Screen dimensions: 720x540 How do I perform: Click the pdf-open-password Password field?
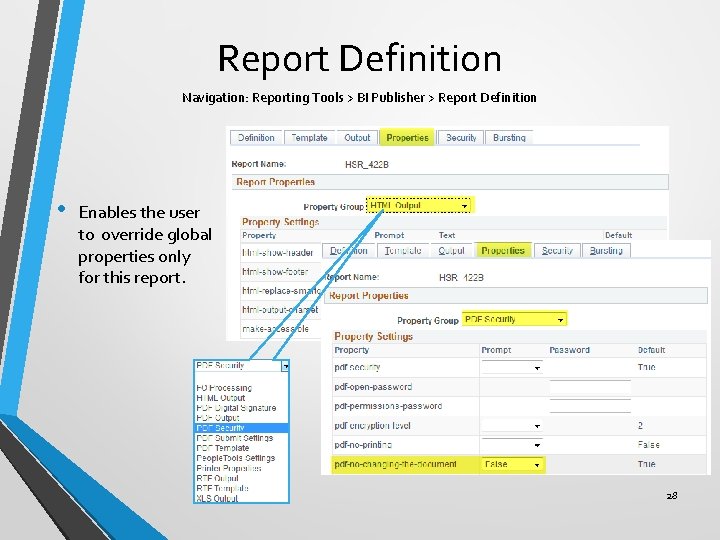(590, 387)
